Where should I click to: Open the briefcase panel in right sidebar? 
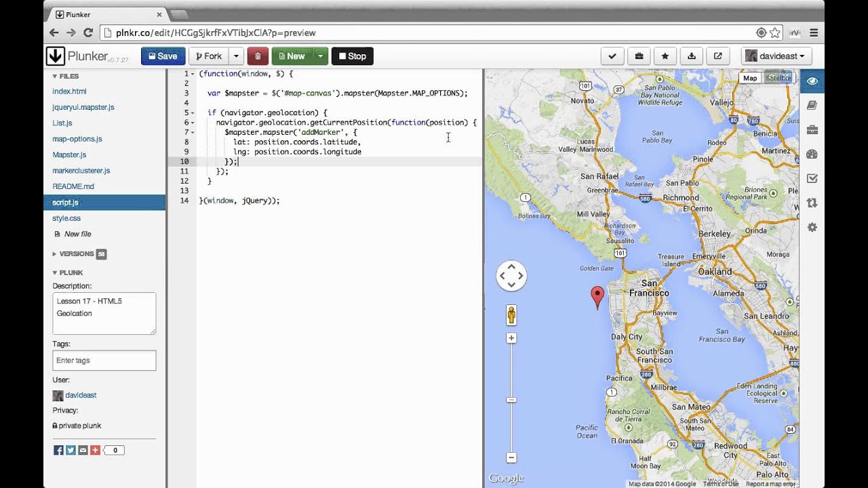click(x=812, y=130)
